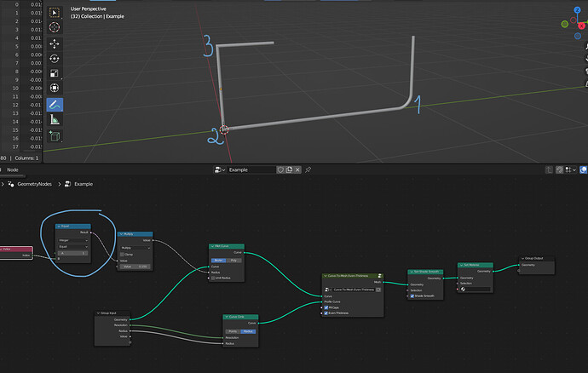Click the GeometryNodes modifier breadcrumb icon
588x373 pixels.
click(x=11, y=184)
